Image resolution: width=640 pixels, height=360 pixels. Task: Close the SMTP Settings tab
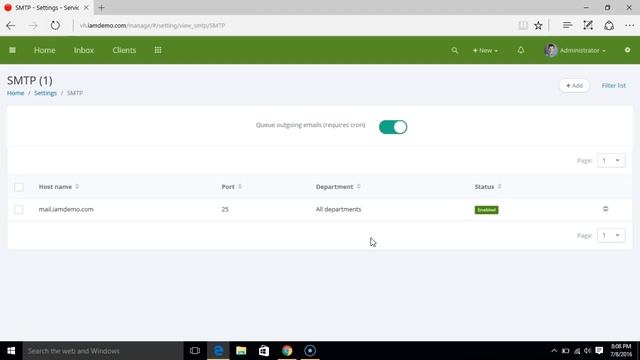86,7
